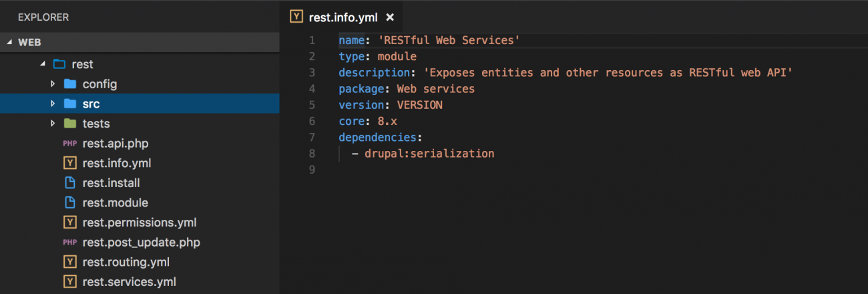Expand the src folder arrow
The height and width of the screenshot is (294, 868).
tap(53, 104)
